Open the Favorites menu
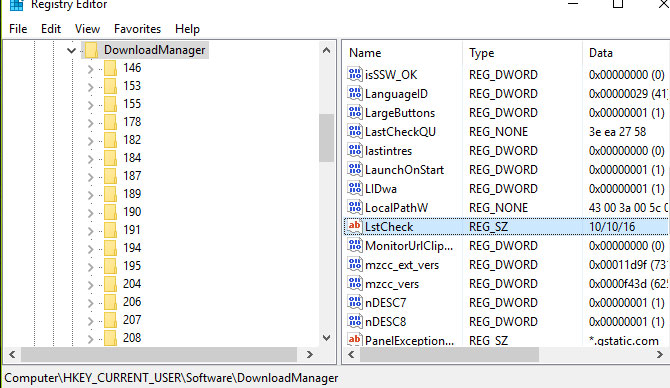This screenshot has width=670, height=388. pos(137,29)
